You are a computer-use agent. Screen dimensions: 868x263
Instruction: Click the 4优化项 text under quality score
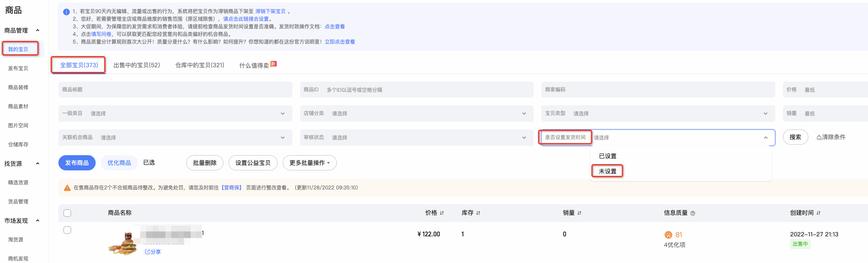click(x=675, y=245)
